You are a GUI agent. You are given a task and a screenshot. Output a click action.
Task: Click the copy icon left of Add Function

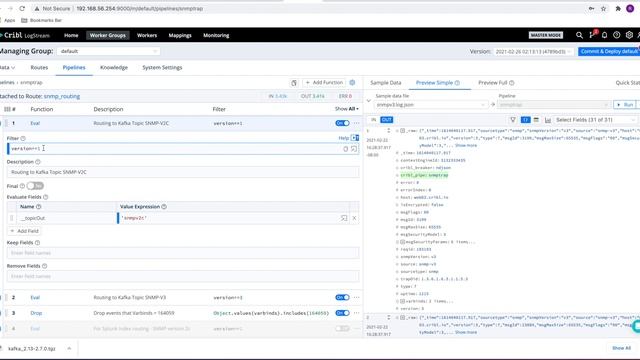click(x=294, y=83)
